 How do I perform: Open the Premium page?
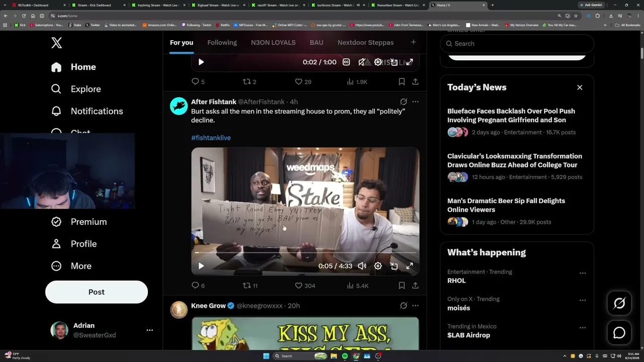pyautogui.click(x=79, y=222)
